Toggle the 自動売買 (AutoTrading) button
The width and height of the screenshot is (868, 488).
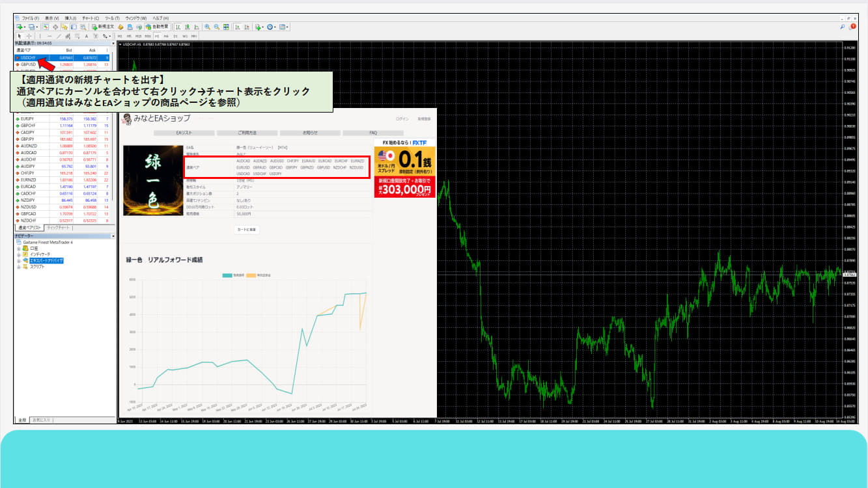click(158, 27)
